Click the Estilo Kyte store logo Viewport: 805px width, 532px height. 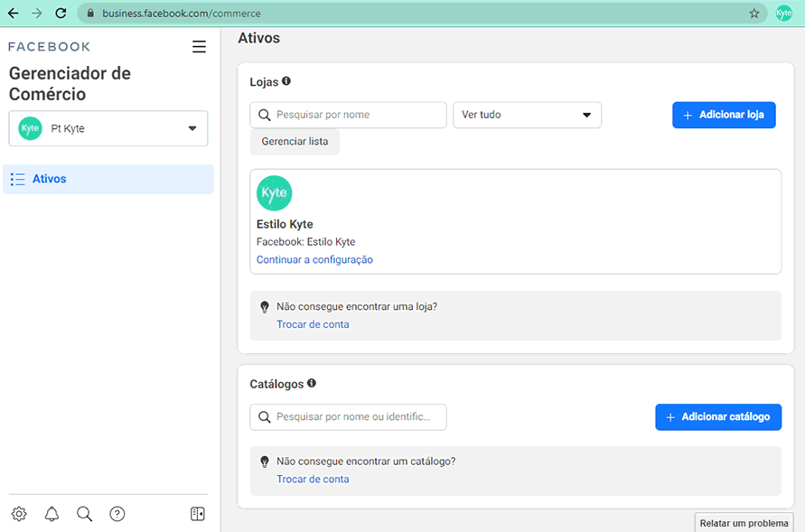[x=274, y=193]
